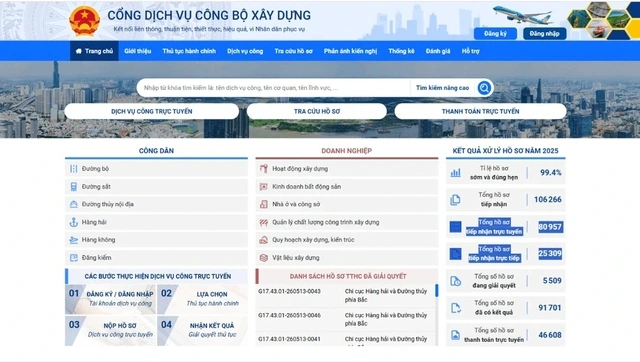Click the highlighted 80 957 value
Image resolution: width=640 pixels, height=362 pixels.
[550, 227]
